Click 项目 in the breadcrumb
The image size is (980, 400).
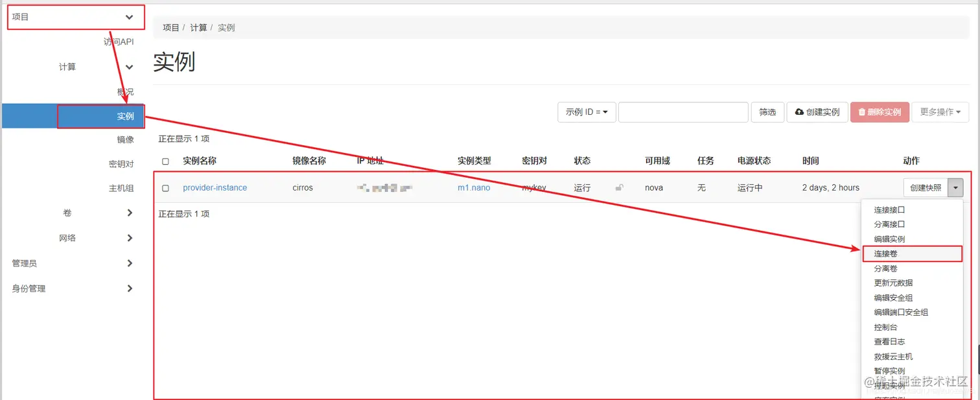click(x=171, y=28)
